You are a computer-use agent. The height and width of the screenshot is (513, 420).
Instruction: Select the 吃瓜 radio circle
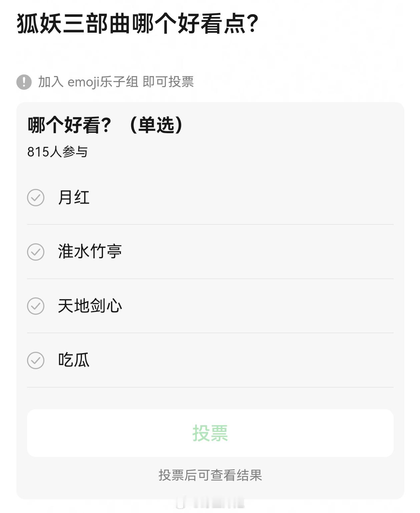tap(36, 360)
